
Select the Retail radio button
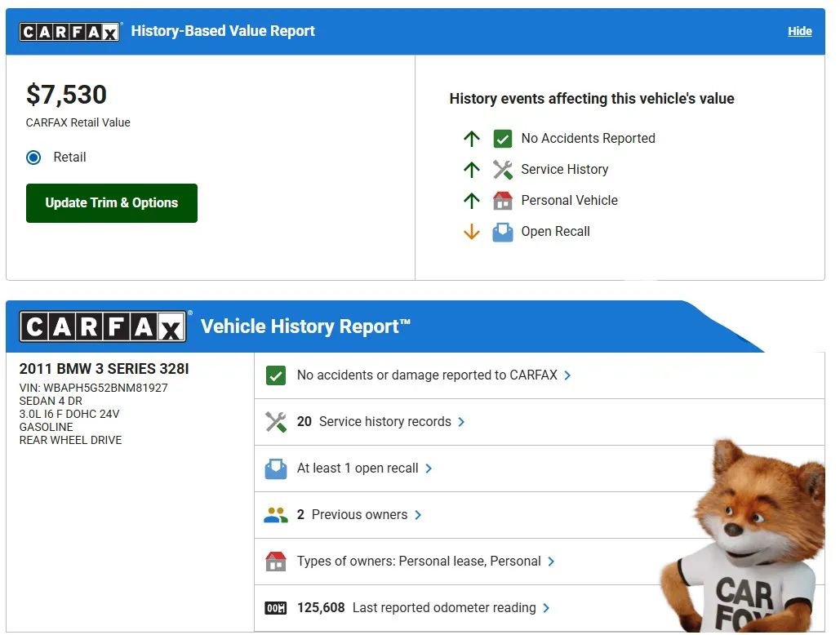click(x=33, y=157)
